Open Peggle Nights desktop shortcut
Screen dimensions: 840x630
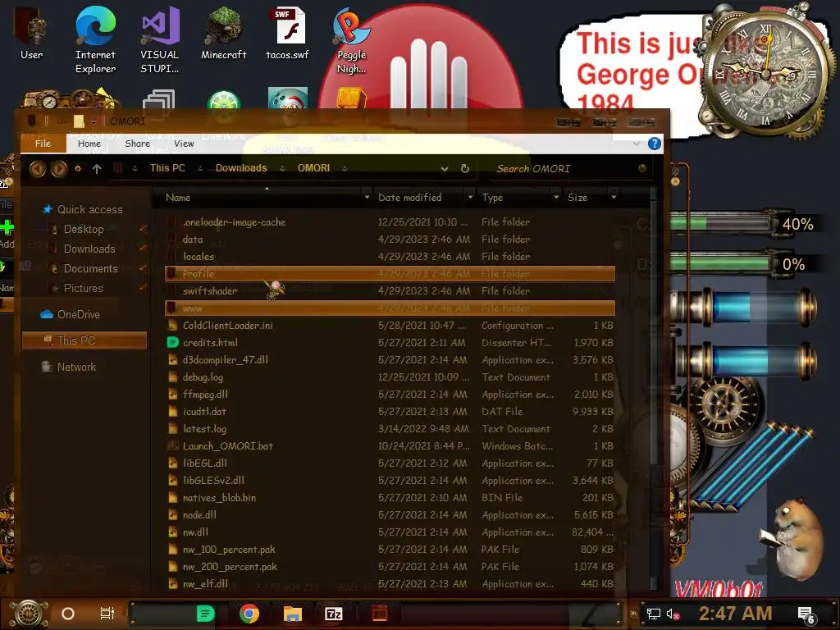[x=351, y=39]
